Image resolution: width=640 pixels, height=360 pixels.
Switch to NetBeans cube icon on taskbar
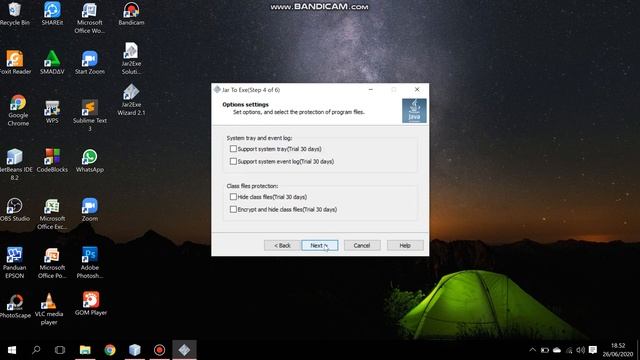pos(135,350)
